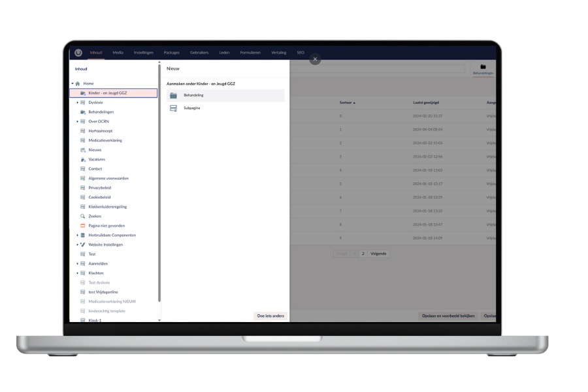Click the Nieuws page icon
This screenshot has height=392, width=588.
point(83,150)
